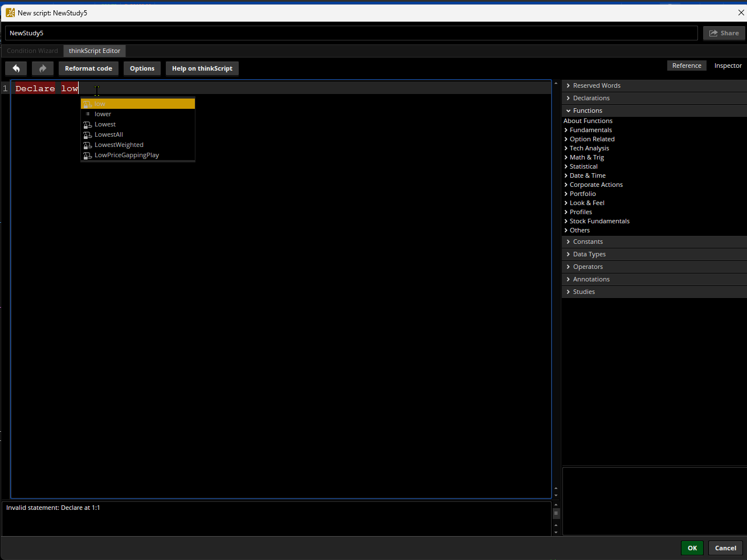Screen dimensions: 747x560
Task: Close the New script window
Action: [x=741, y=13]
